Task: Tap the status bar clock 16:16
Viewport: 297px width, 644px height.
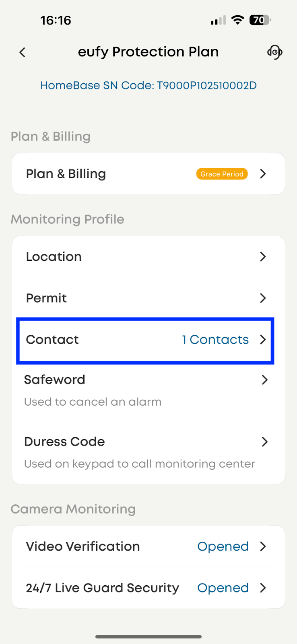Action: (56, 20)
